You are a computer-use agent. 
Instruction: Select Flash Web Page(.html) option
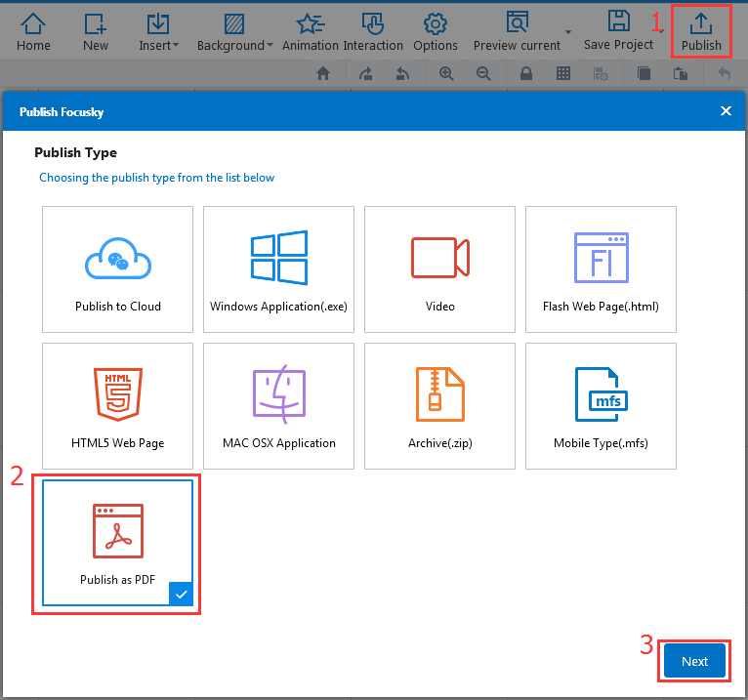[x=601, y=269]
